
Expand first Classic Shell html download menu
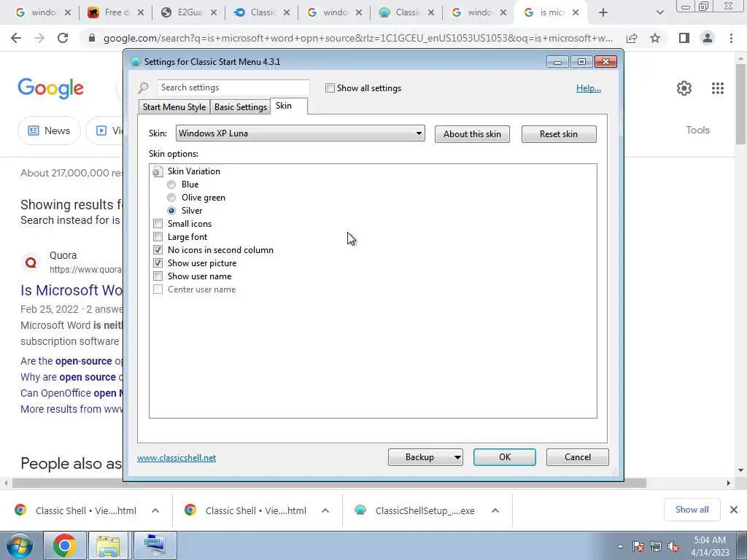(155, 510)
